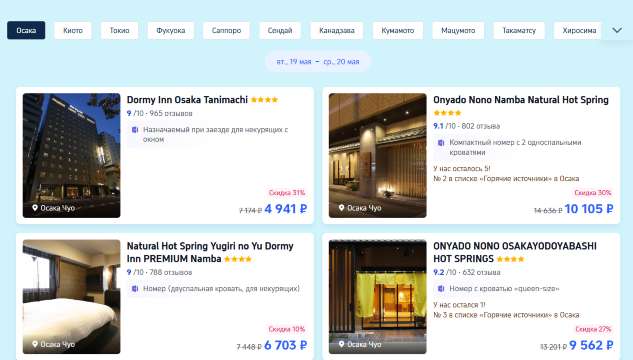Click the crossed-out 7 448 ₽ price
The height and width of the screenshot is (360, 633).
click(x=249, y=347)
